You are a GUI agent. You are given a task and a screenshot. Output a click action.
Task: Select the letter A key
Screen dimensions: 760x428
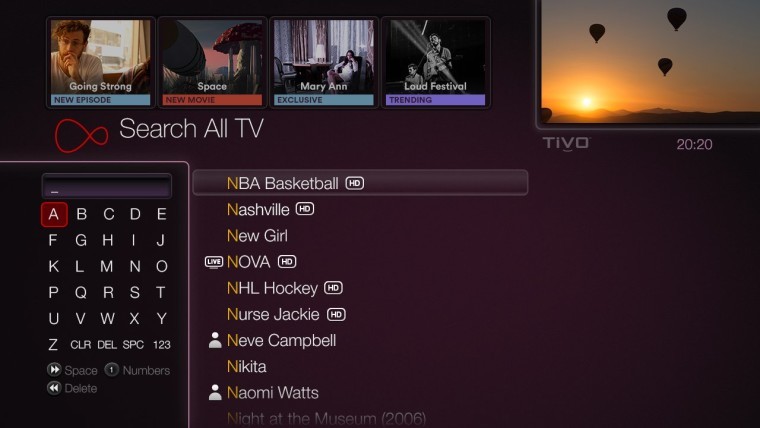[54, 214]
